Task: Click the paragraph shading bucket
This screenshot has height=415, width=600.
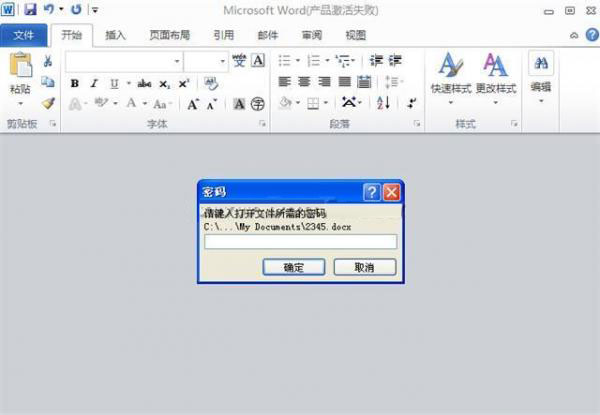Action: pyautogui.click(x=285, y=103)
